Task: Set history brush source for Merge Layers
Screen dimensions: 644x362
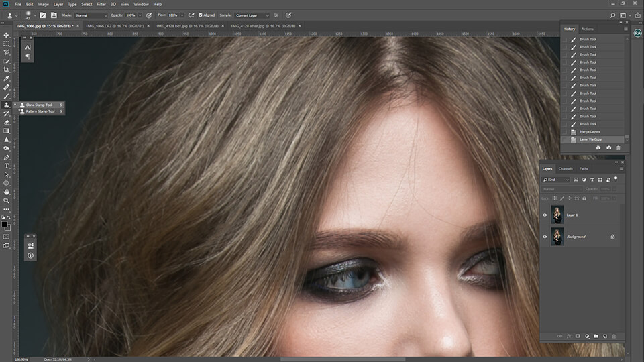Action: 565,132
